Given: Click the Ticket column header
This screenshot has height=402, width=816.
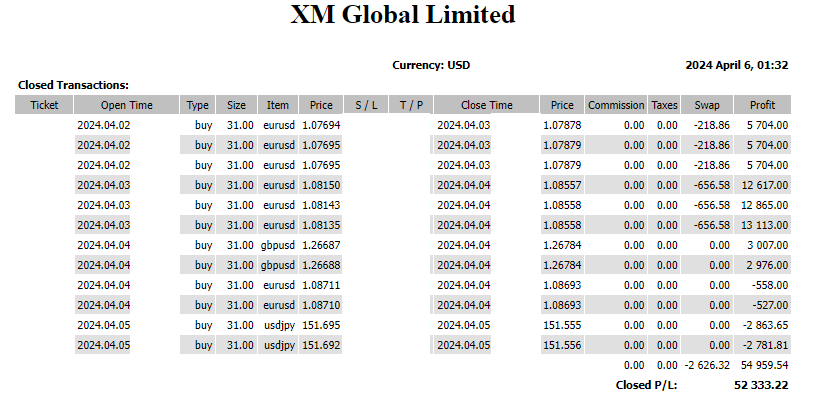Looking at the screenshot, I should tap(44, 105).
